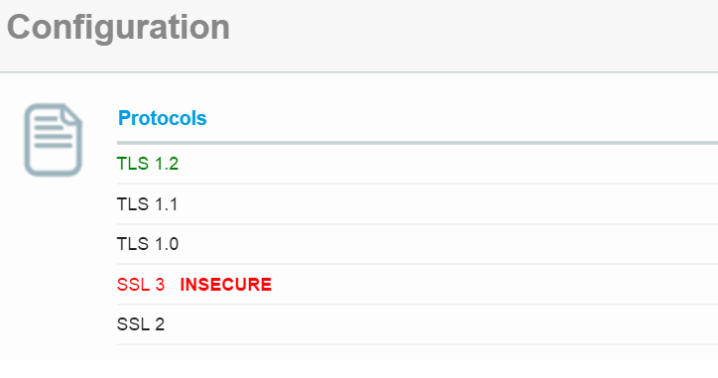Select the TLS 1.1 protocol entry
This screenshot has height=378, width=718.
pos(147,204)
